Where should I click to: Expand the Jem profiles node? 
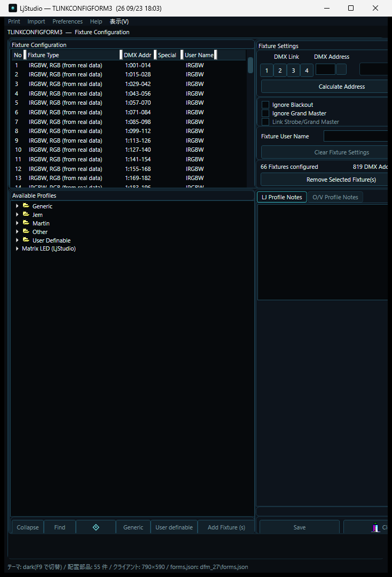[17, 215]
